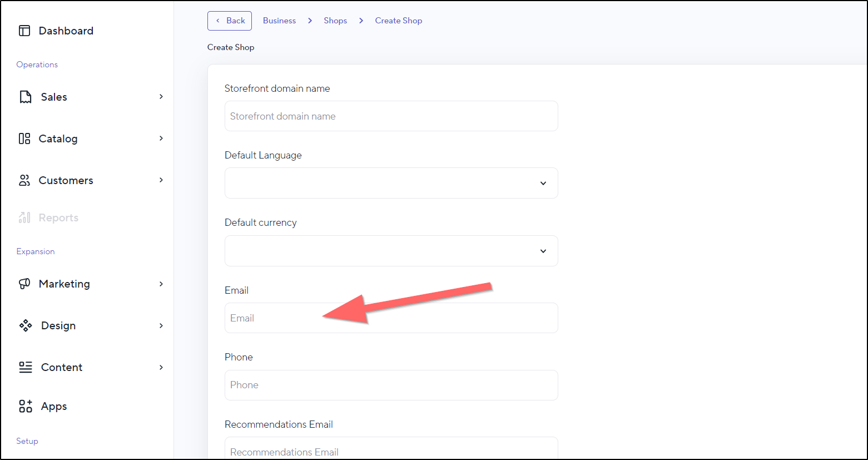Select Design in the sidebar

pyautogui.click(x=58, y=325)
